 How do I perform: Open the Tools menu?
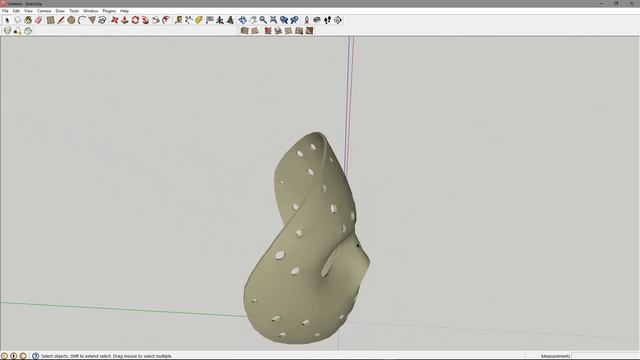74,11
